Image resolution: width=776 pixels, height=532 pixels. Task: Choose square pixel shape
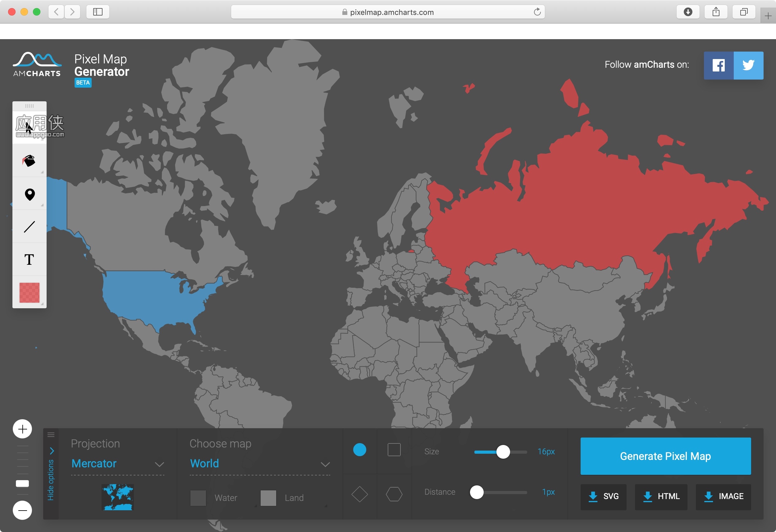coord(394,450)
